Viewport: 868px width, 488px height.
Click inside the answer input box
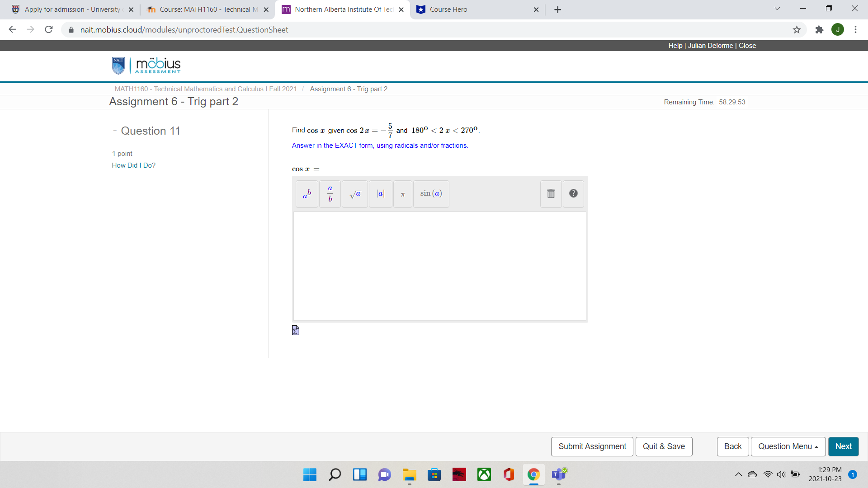(x=439, y=266)
